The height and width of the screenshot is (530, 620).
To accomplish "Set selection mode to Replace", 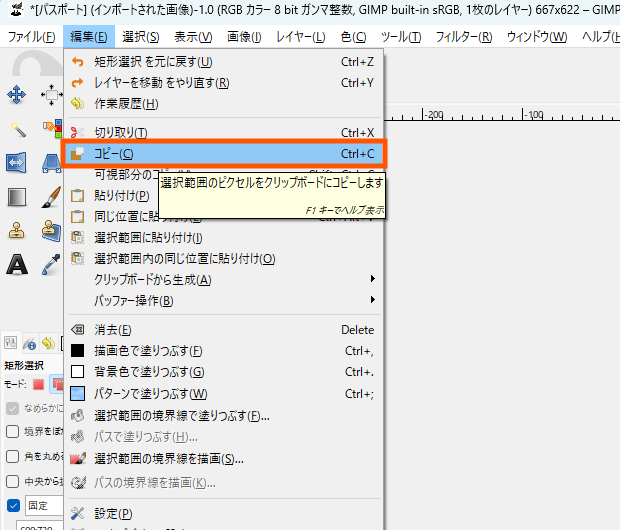I will click(38, 384).
